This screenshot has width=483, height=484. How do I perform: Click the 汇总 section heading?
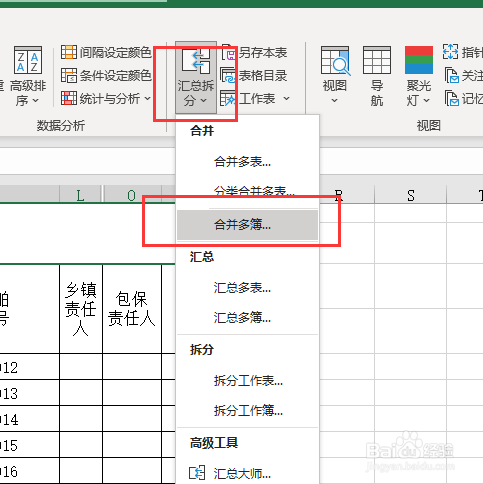(x=202, y=257)
